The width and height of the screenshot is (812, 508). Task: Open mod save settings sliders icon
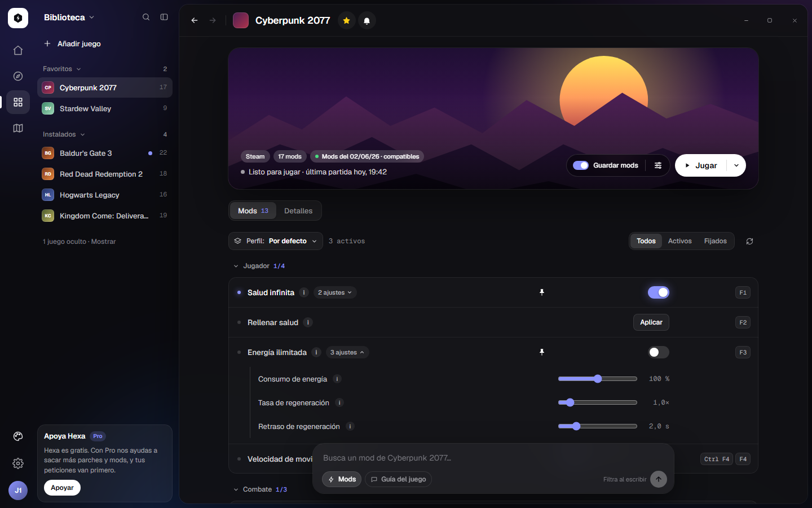pyautogui.click(x=658, y=165)
